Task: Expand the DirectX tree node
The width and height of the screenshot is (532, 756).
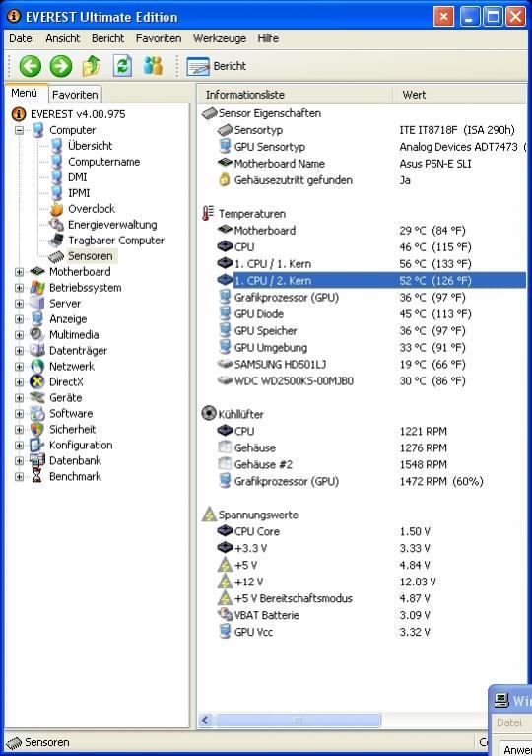Action: (19, 382)
